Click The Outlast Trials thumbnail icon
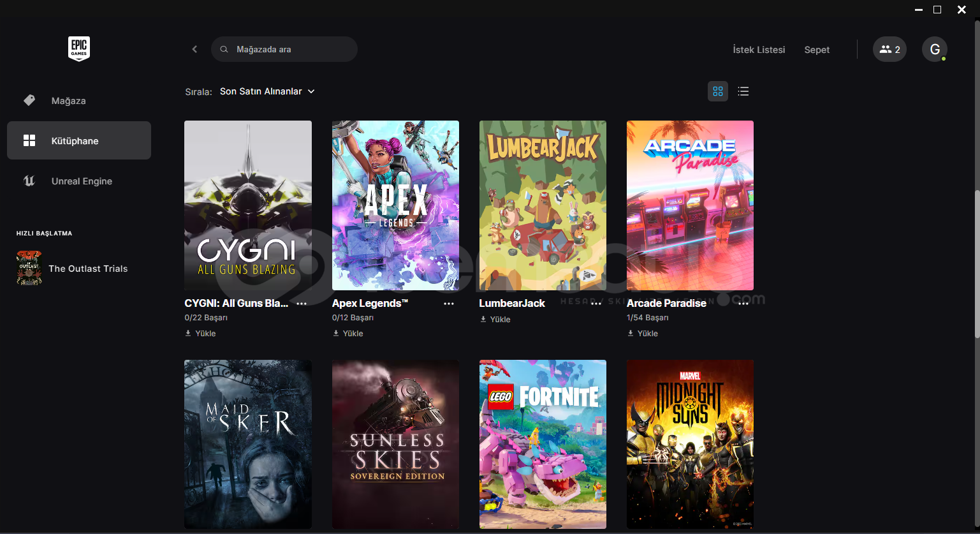 click(x=29, y=268)
